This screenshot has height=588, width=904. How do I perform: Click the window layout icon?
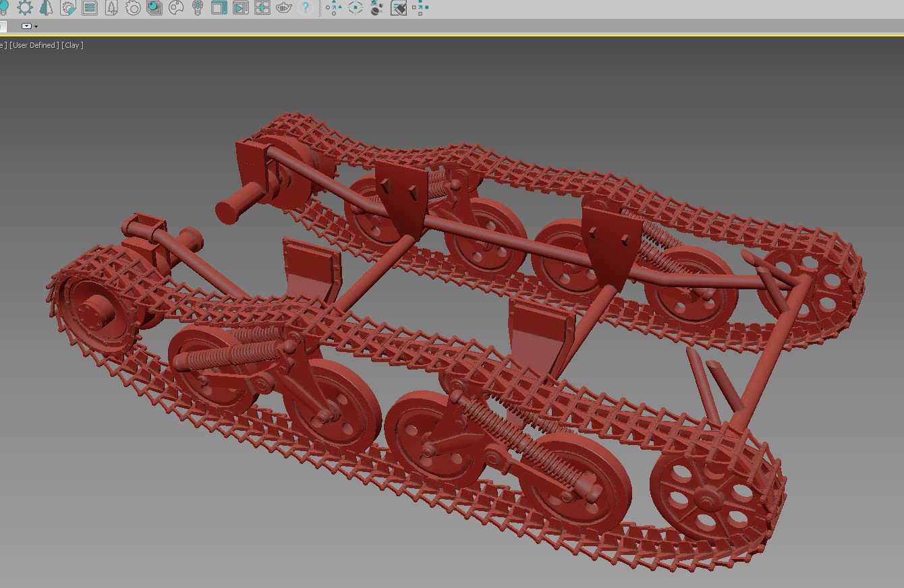tap(219, 8)
